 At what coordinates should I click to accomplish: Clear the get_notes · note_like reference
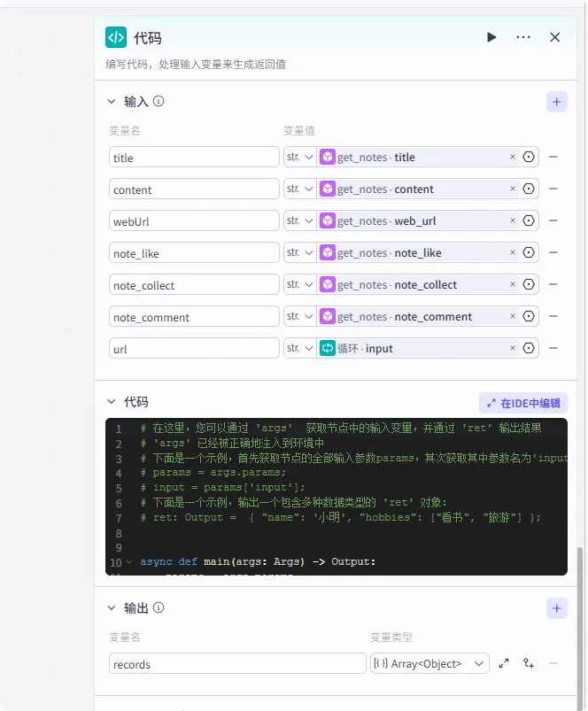[513, 252]
